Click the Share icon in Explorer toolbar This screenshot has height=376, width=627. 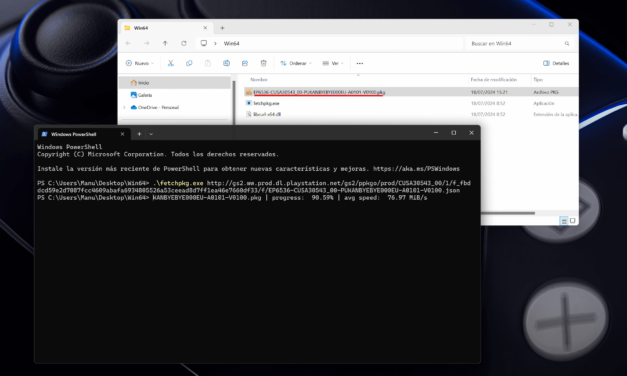(x=245, y=63)
